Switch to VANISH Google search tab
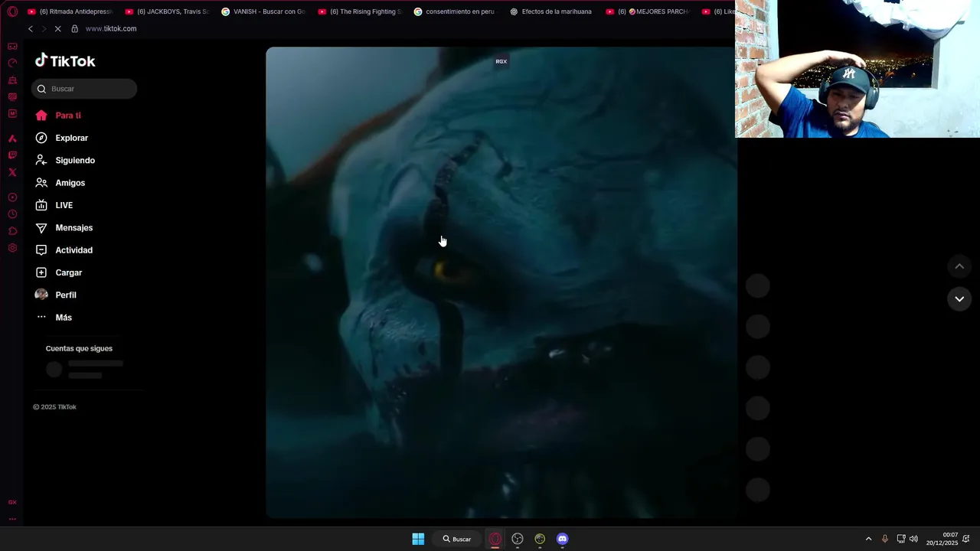 coord(263,11)
